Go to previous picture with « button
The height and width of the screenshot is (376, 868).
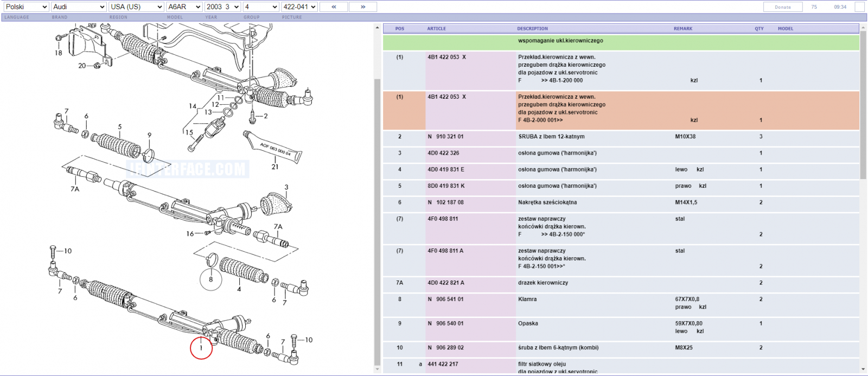pos(334,7)
